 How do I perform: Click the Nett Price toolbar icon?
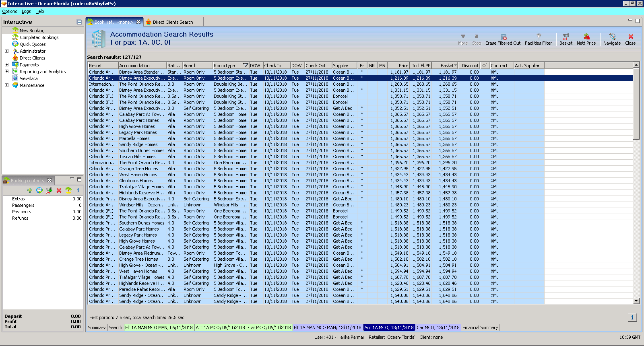point(586,37)
